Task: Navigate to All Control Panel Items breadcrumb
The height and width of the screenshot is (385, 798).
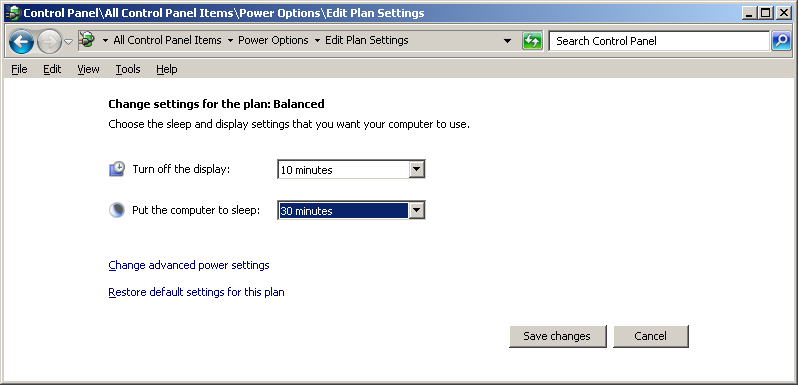Action: 167,40
